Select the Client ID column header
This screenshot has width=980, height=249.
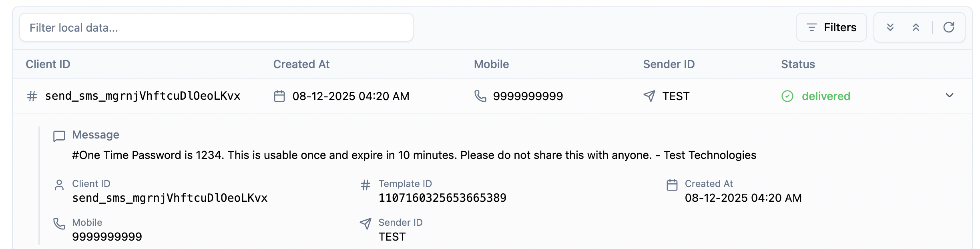point(48,64)
